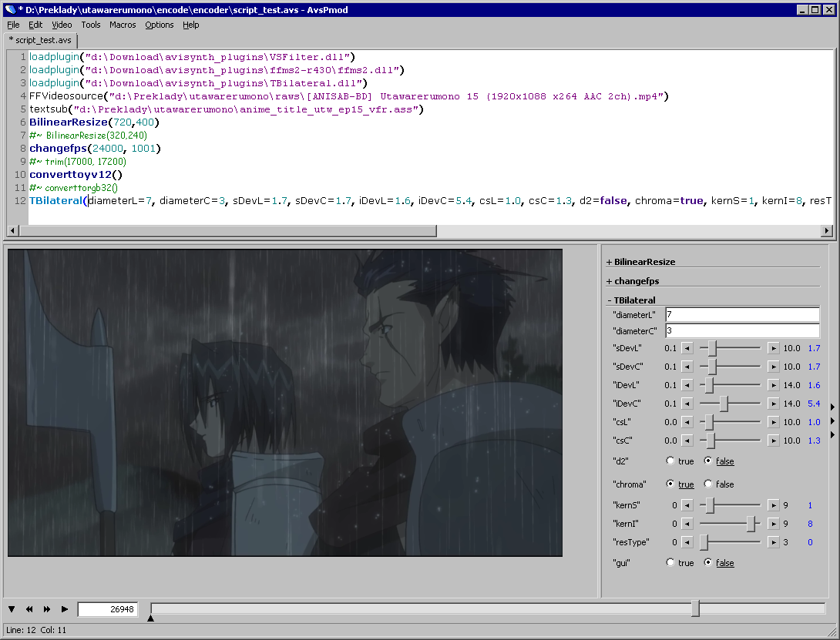This screenshot has width=840, height=640.
Task: Select false for the gui option
Action: pyautogui.click(x=719, y=563)
